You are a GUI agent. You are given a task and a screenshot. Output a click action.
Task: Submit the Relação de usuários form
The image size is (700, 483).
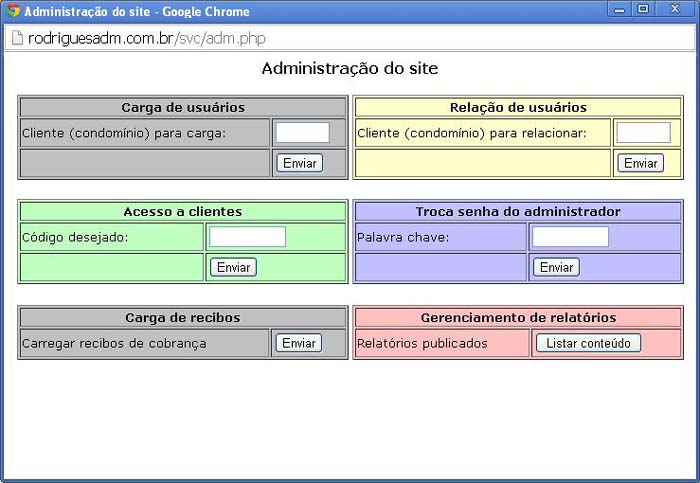(640, 163)
